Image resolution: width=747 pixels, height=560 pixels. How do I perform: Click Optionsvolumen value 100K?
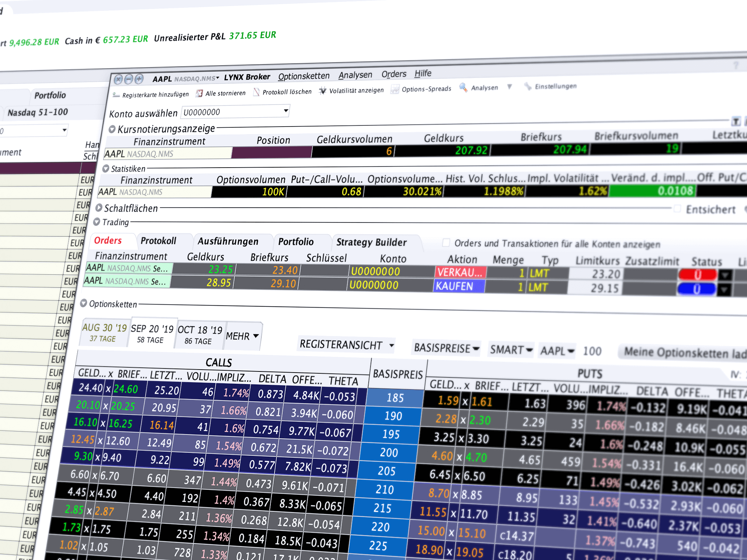249,192
